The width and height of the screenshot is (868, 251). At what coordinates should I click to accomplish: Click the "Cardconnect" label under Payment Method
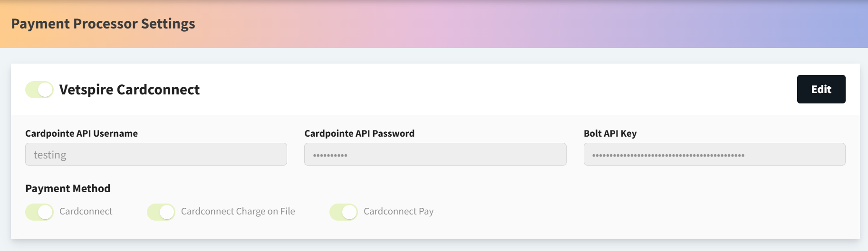pos(86,211)
